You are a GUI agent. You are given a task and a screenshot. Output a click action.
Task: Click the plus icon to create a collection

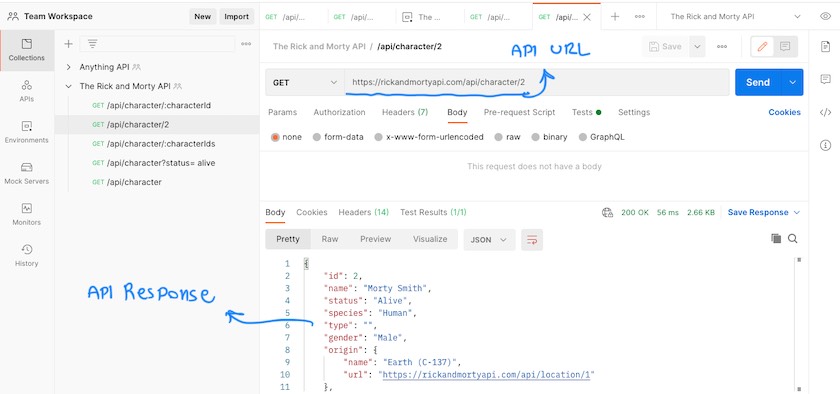68,44
